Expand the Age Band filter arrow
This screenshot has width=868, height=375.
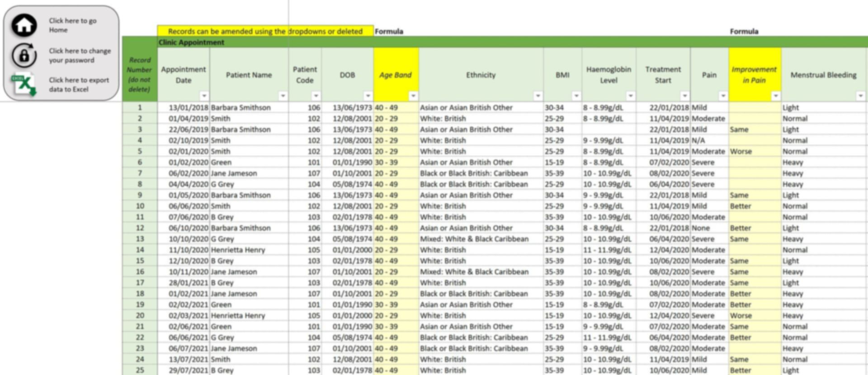[413, 96]
